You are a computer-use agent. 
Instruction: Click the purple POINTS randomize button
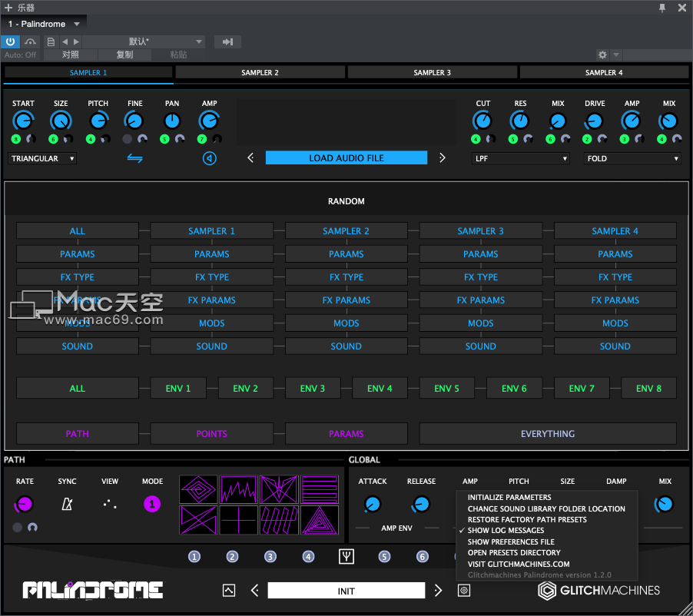tap(212, 433)
